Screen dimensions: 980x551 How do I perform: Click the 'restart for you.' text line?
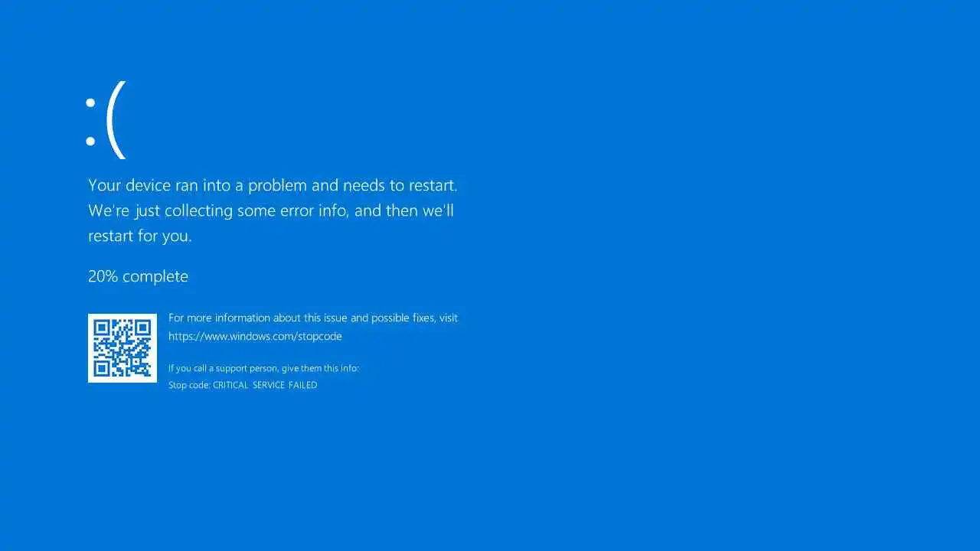140,236
